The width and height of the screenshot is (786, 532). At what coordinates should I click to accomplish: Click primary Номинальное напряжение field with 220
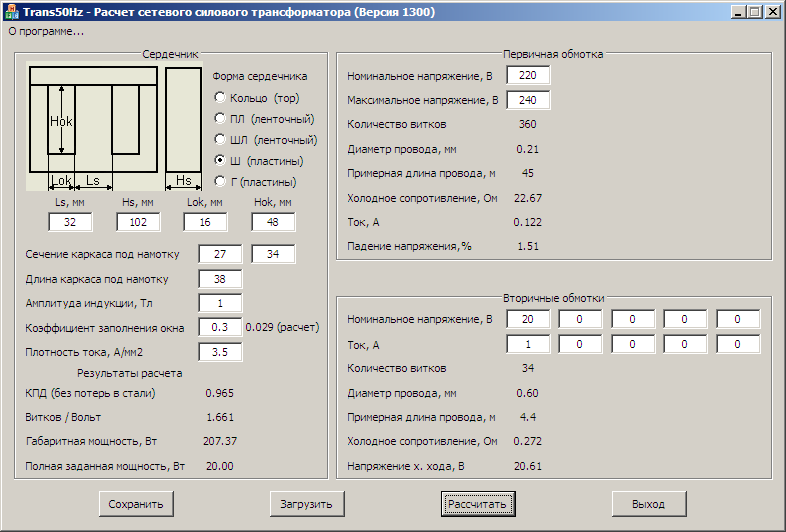528,76
